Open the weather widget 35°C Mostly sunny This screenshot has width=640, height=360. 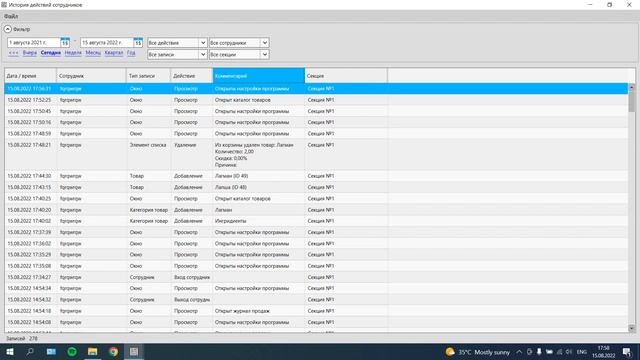tap(478, 352)
